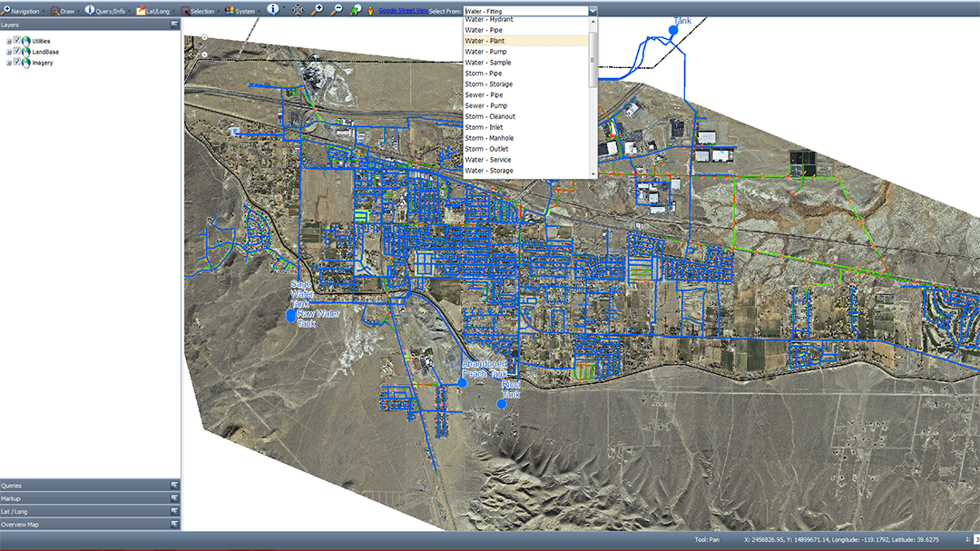Toggle the Select From dropdown arrow

[x=593, y=11]
